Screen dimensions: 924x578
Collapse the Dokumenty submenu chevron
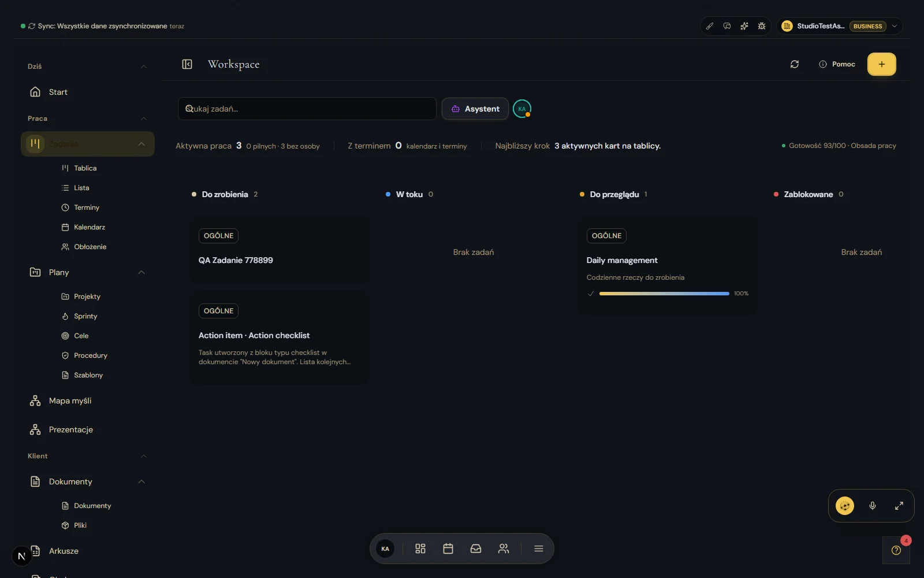[141, 481]
